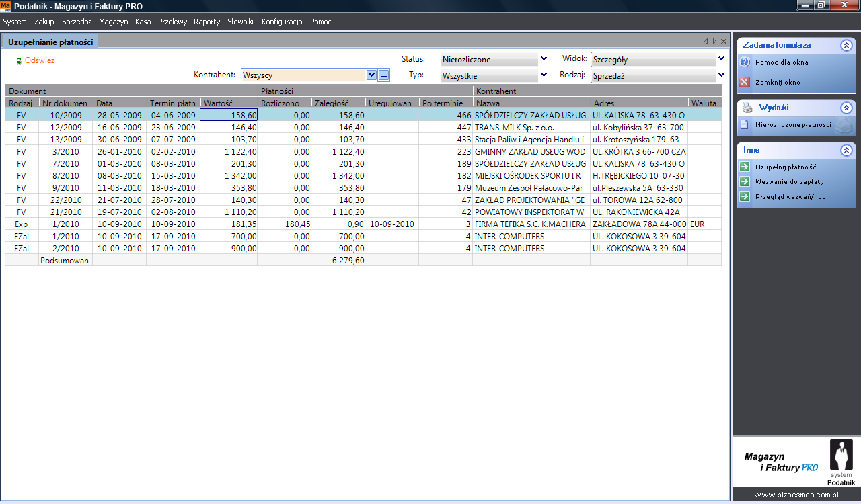Click the tab-scroll right arrow
Image resolution: width=861 pixels, height=504 pixels.
pos(714,42)
